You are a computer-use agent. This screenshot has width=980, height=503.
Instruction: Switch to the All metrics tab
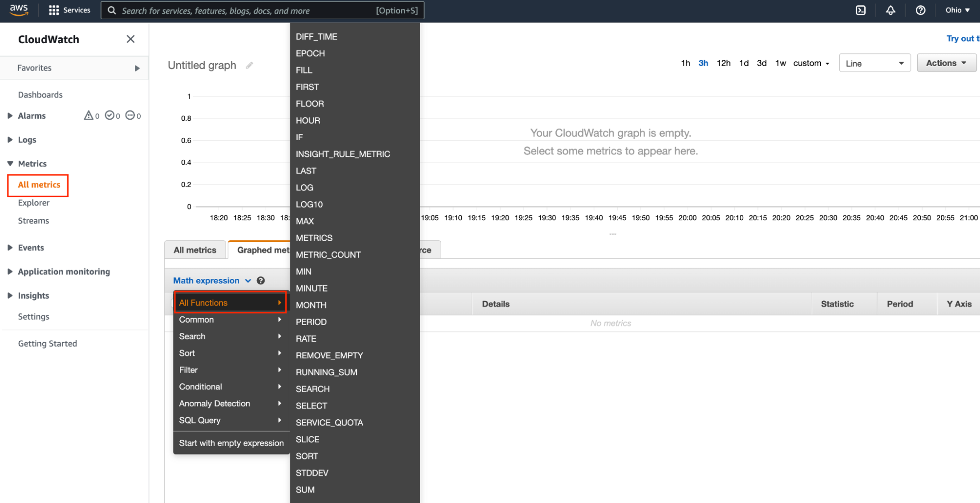point(195,250)
